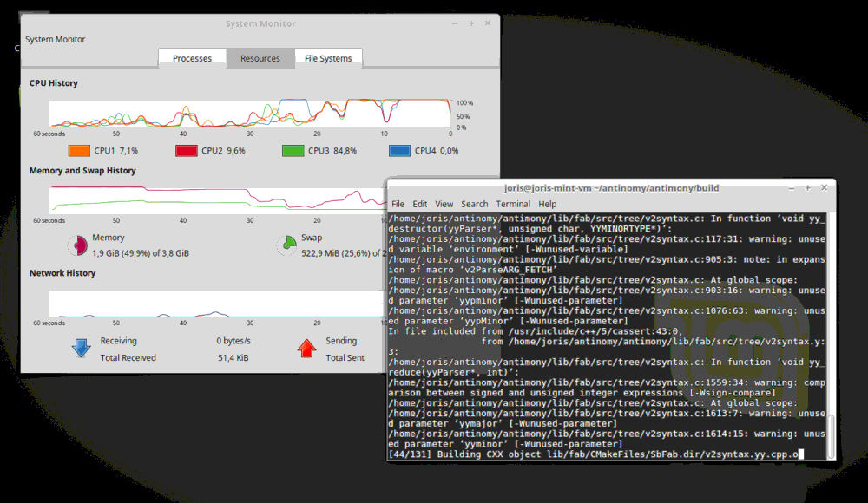The width and height of the screenshot is (868, 503).
Task: Click the Memory and Swap History heading
Action: tap(82, 171)
